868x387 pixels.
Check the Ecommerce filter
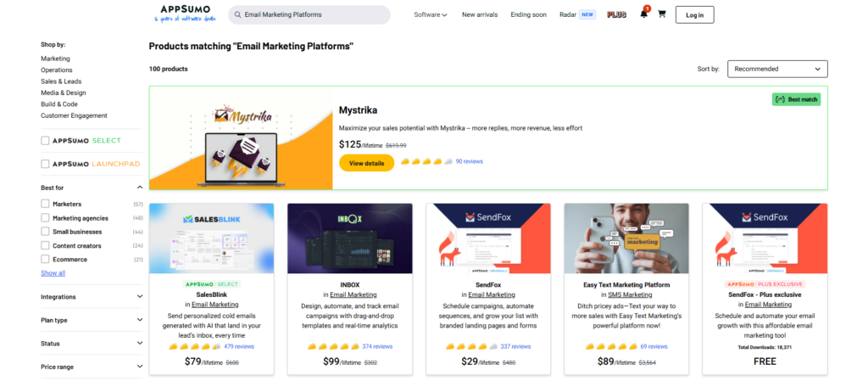(x=45, y=260)
